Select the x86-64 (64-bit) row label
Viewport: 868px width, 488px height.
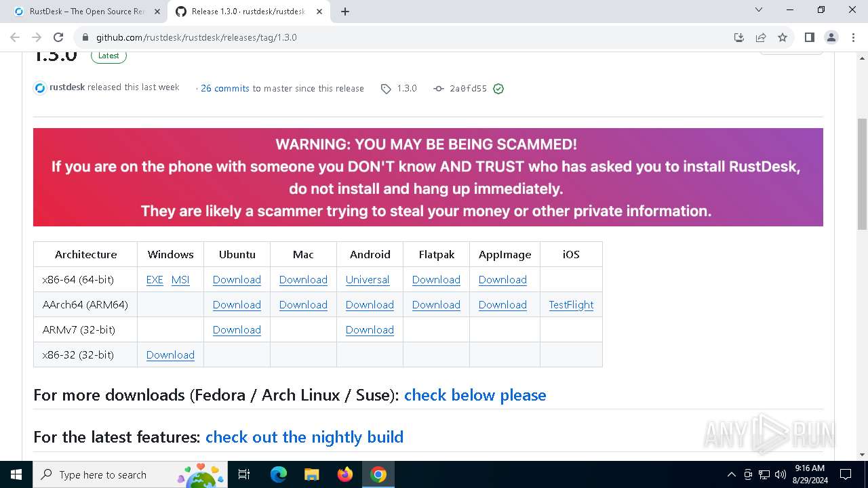[x=78, y=280]
